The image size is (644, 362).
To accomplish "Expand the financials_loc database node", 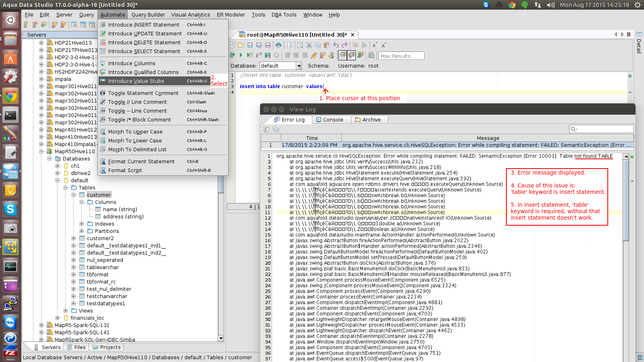I will pyautogui.click(x=58, y=318).
